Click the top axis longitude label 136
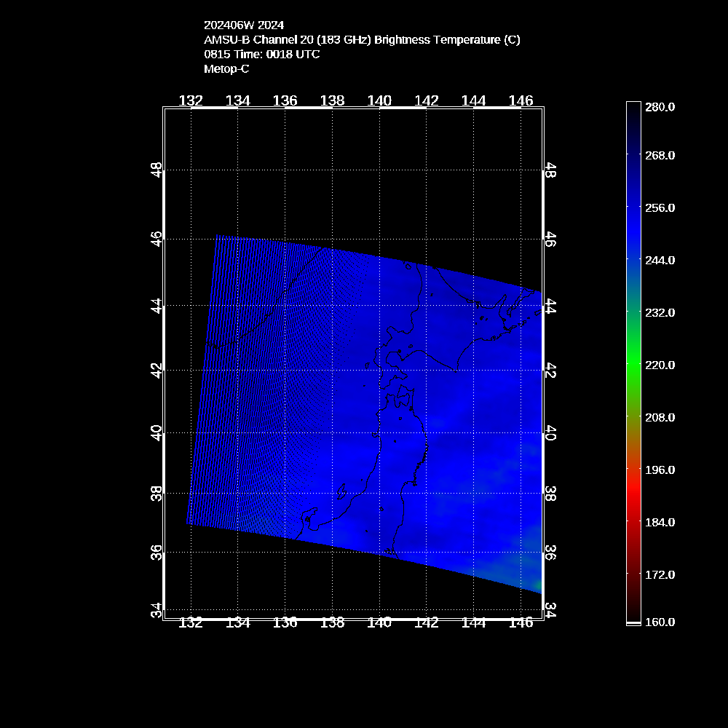 pyautogui.click(x=285, y=100)
